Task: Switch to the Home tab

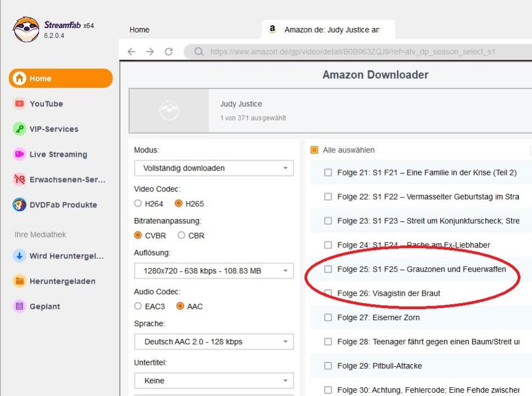Action: [139, 30]
